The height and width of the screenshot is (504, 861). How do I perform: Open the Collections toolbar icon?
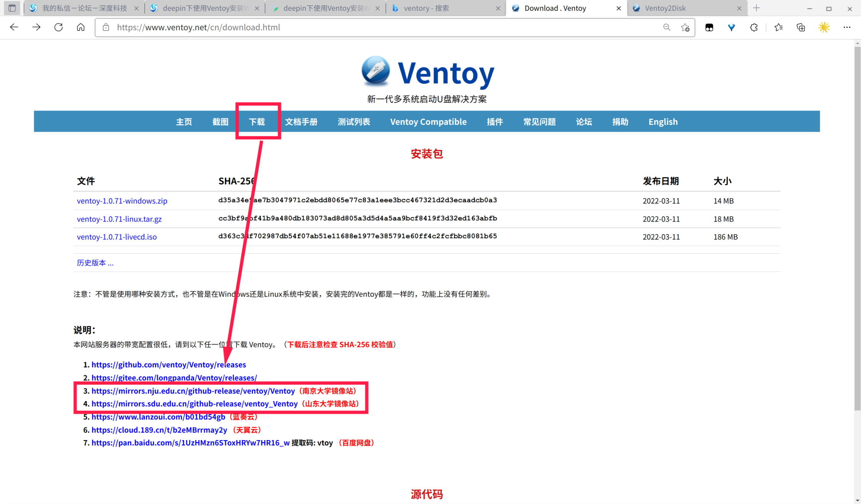coord(801,27)
